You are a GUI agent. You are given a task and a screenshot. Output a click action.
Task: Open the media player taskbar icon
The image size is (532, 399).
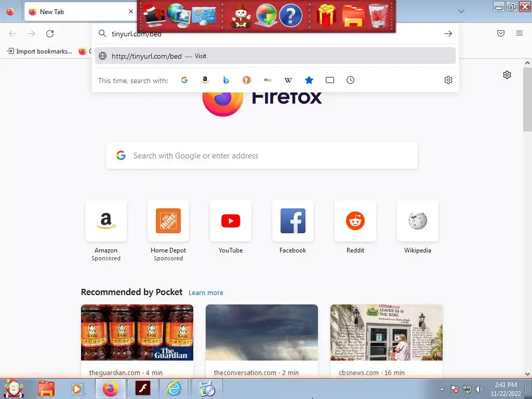[x=77, y=389]
